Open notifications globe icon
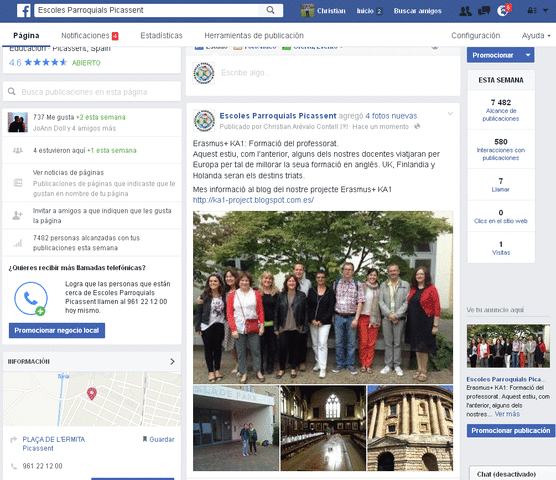556x480 pixels. (x=502, y=11)
